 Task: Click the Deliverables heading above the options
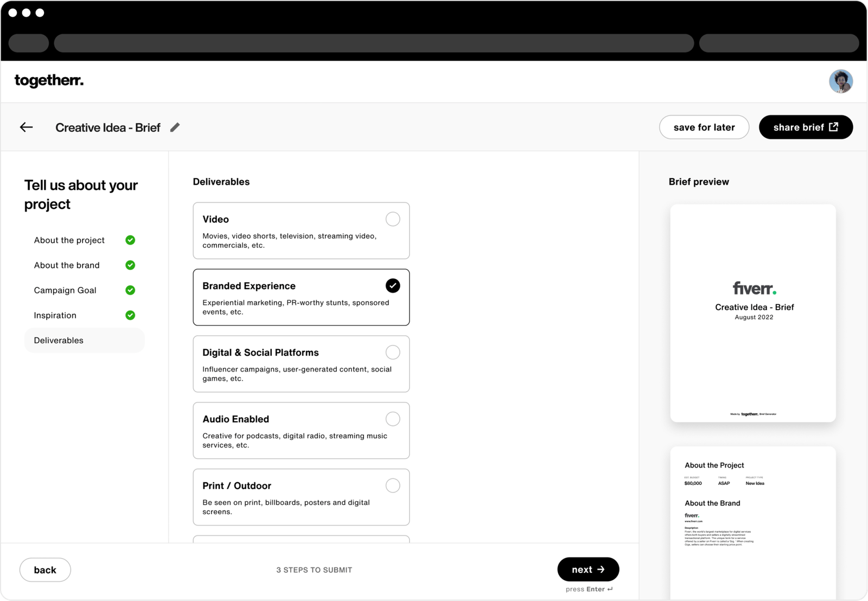[221, 182]
